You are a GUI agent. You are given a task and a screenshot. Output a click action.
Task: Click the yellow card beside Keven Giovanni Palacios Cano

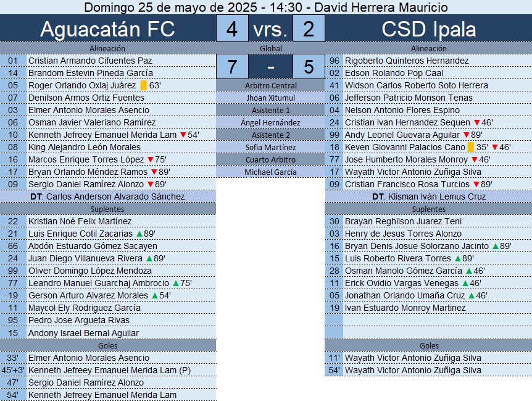(471, 147)
